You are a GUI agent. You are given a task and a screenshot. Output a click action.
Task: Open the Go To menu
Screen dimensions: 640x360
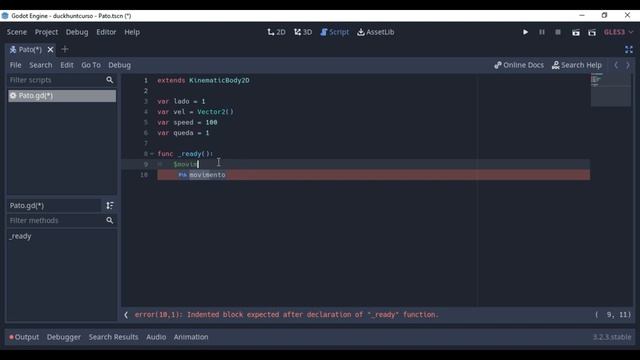(91, 65)
